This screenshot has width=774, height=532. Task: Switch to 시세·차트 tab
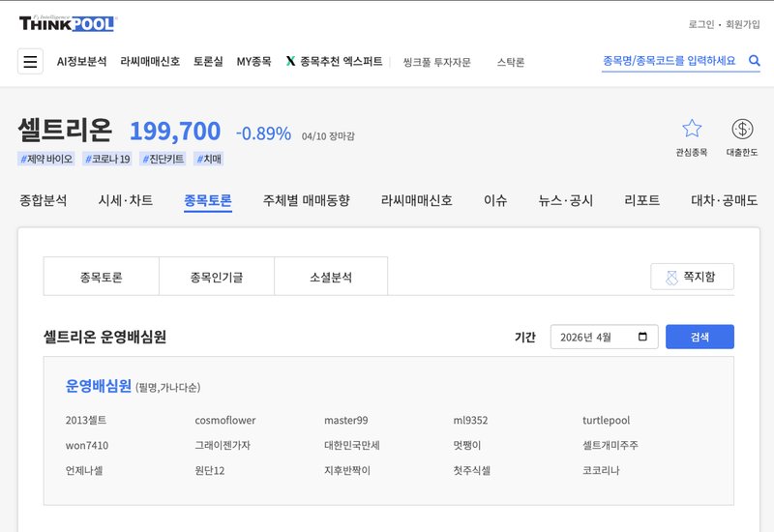point(126,200)
